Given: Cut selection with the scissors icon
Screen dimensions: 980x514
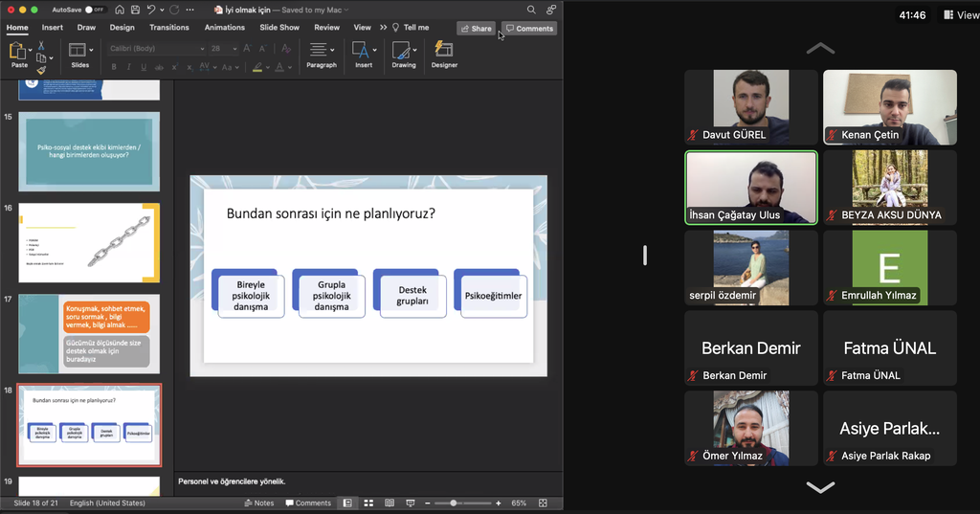Looking at the screenshot, I should (41, 46).
